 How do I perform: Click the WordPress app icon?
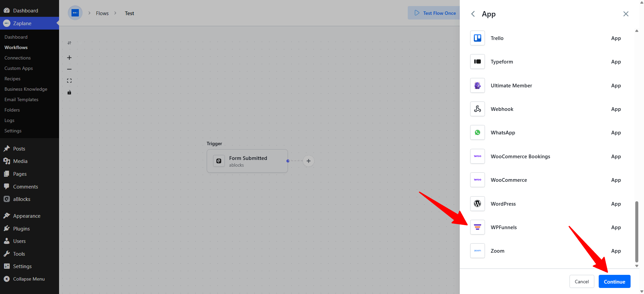click(477, 204)
